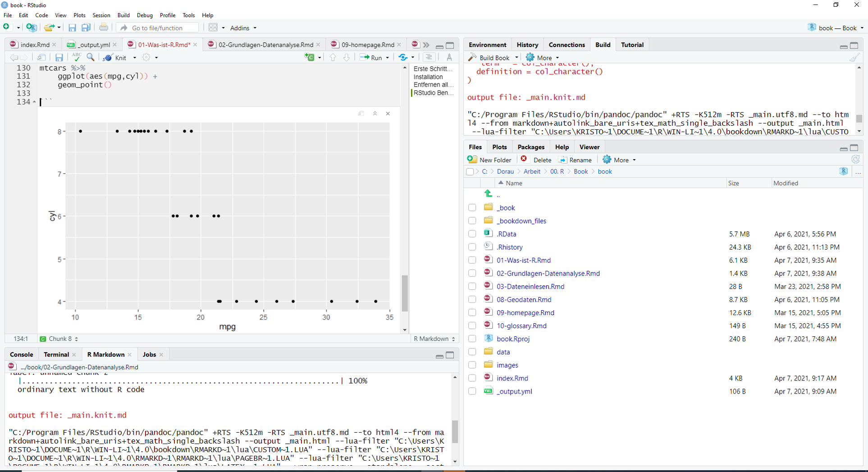Tick checkbox for images folder
868x472 pixels.
(x=472, y=365)
